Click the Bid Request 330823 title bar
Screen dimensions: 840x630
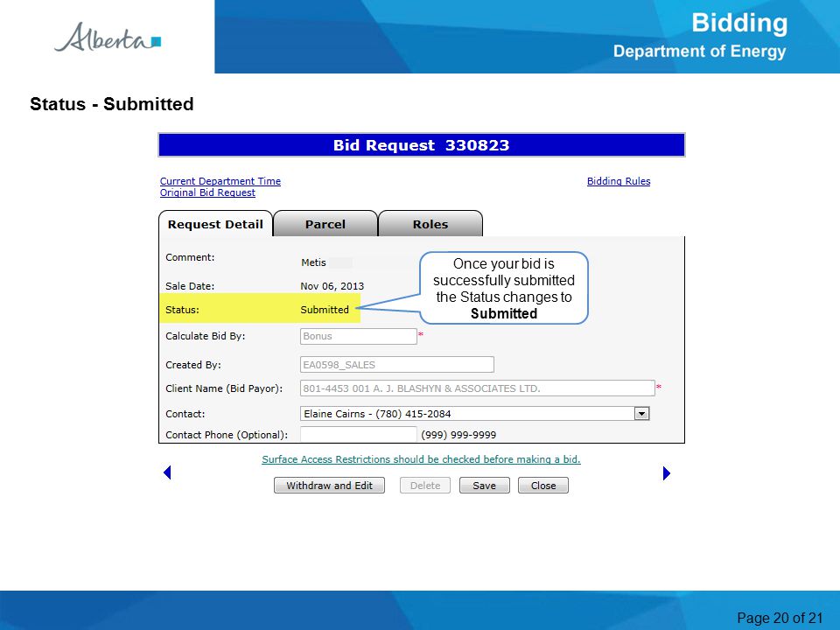[x=422, y=145]
